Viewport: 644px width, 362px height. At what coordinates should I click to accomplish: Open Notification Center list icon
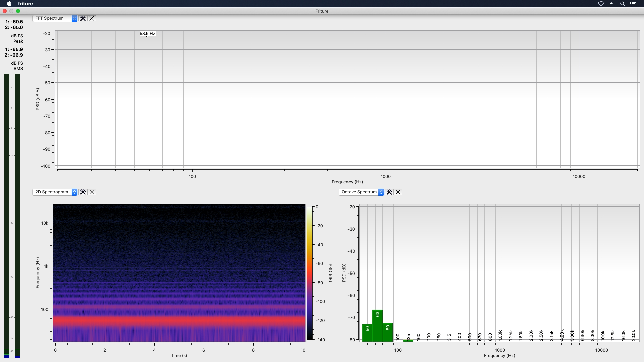coord(633,4)
